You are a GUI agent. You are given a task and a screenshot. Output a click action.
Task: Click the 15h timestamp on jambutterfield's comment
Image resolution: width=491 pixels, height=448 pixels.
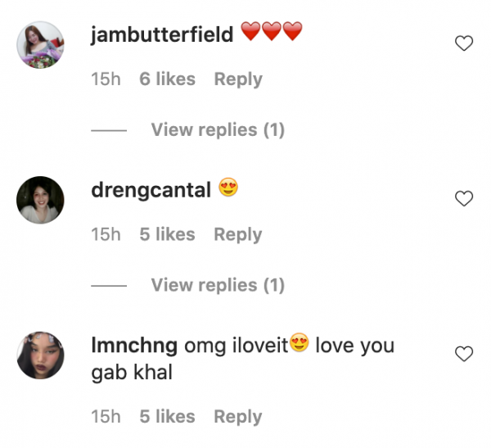click(106, 79)
